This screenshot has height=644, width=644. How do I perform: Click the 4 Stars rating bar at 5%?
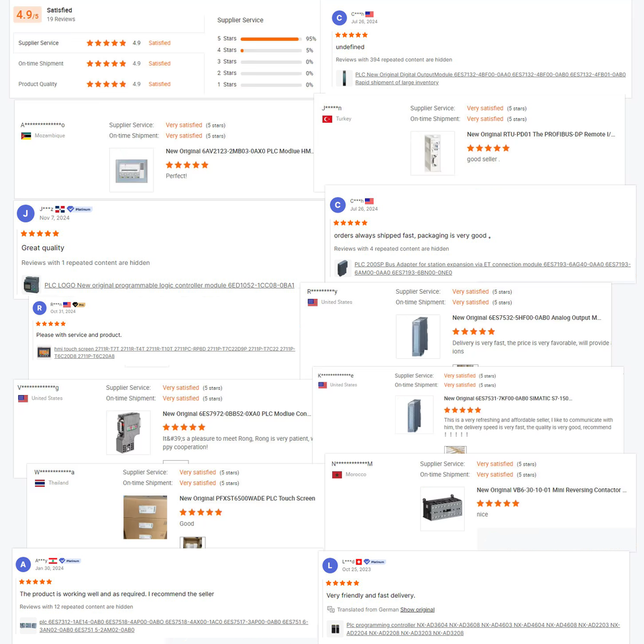270,50
